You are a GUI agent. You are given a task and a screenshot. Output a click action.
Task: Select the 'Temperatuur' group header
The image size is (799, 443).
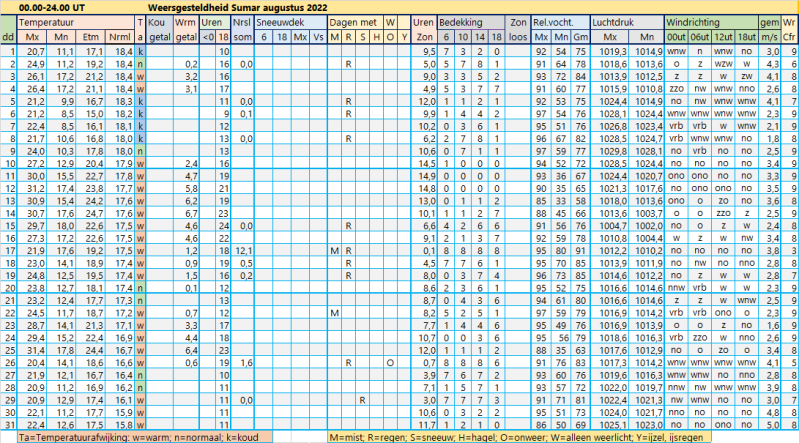(49, 21)
